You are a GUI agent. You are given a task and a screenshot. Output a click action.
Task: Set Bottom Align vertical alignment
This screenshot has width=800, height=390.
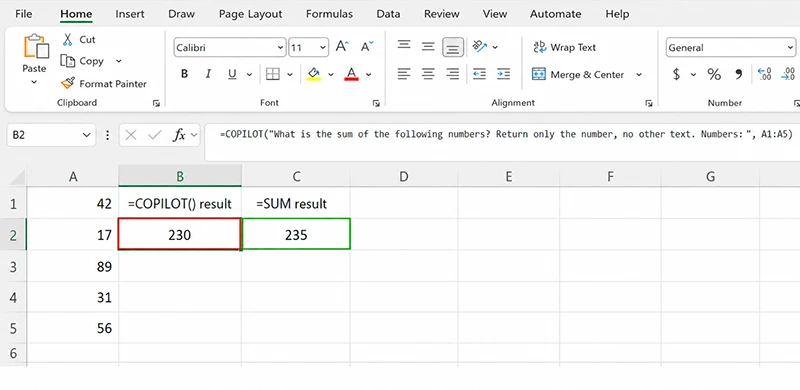click(x=453, y=47)
